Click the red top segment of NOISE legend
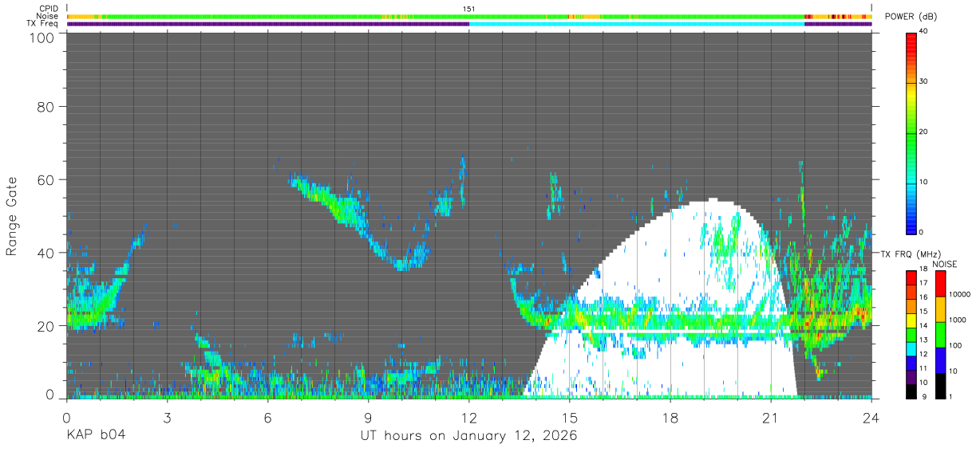This screenshot has height=452, width=980. point(939,284)
